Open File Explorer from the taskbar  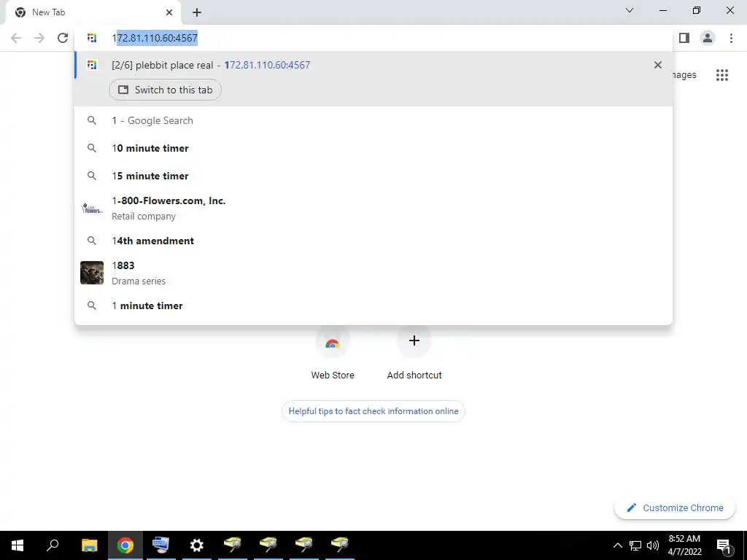tap(89, 545)
